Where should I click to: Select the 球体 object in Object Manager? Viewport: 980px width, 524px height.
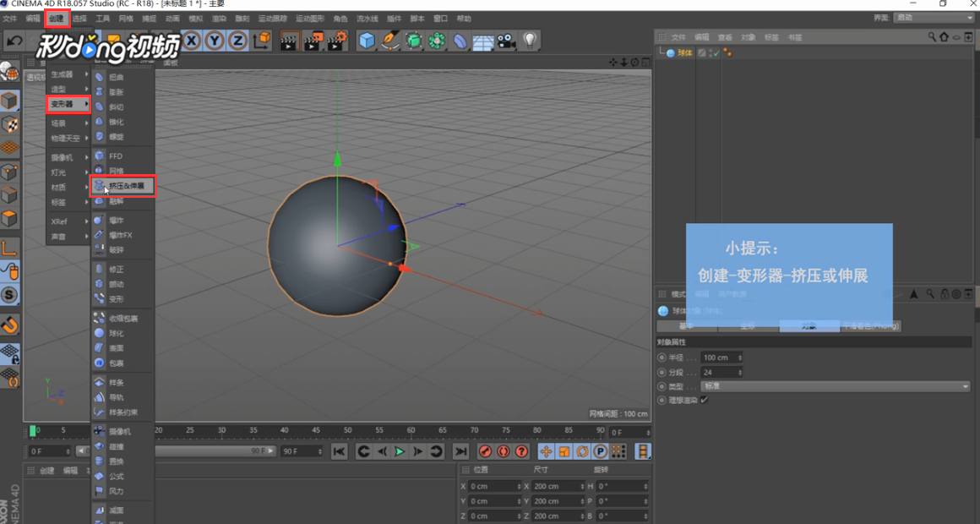(685, 53)
